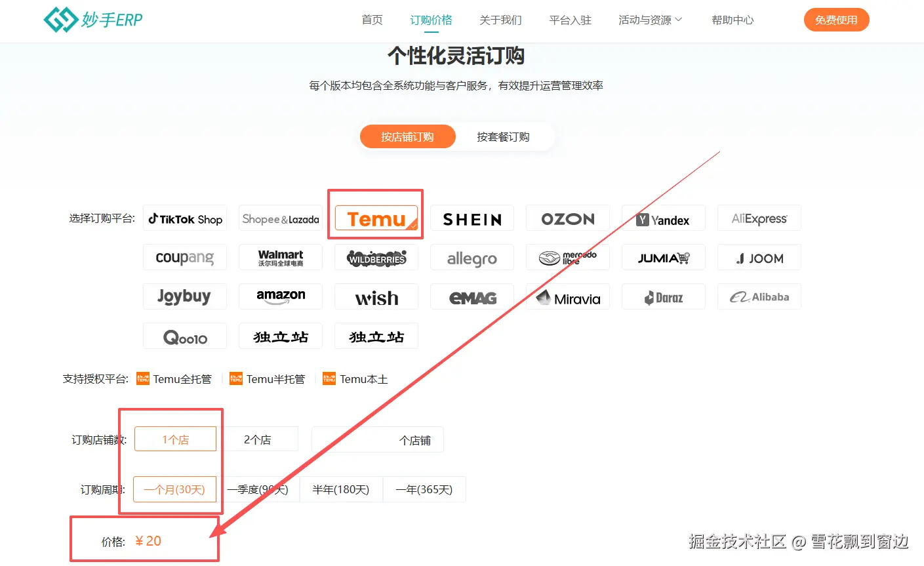Choose the eMAG platform tile
The width and height of the screenshot is (924, 566).
coord(472,297)
